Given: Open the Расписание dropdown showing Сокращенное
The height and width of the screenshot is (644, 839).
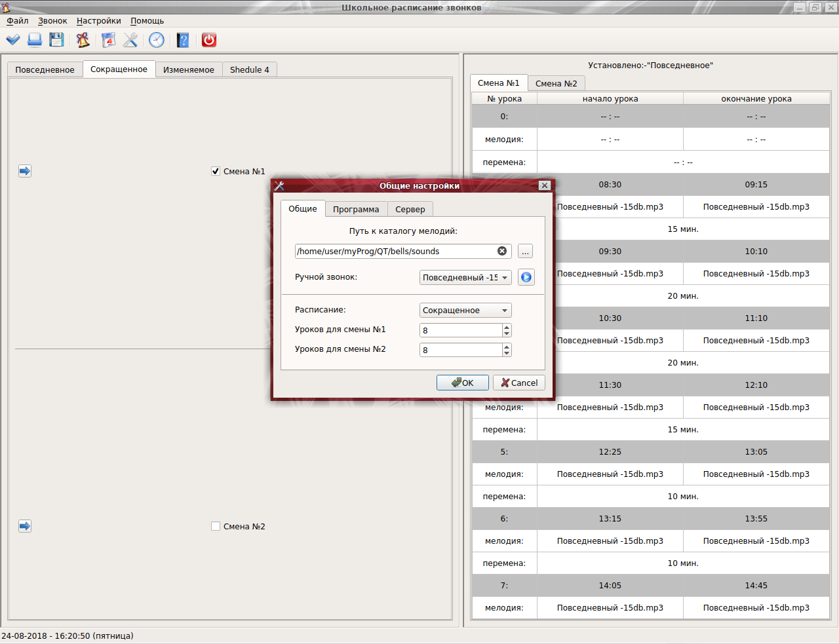Looking at the screenshot, I should (465, 311).
